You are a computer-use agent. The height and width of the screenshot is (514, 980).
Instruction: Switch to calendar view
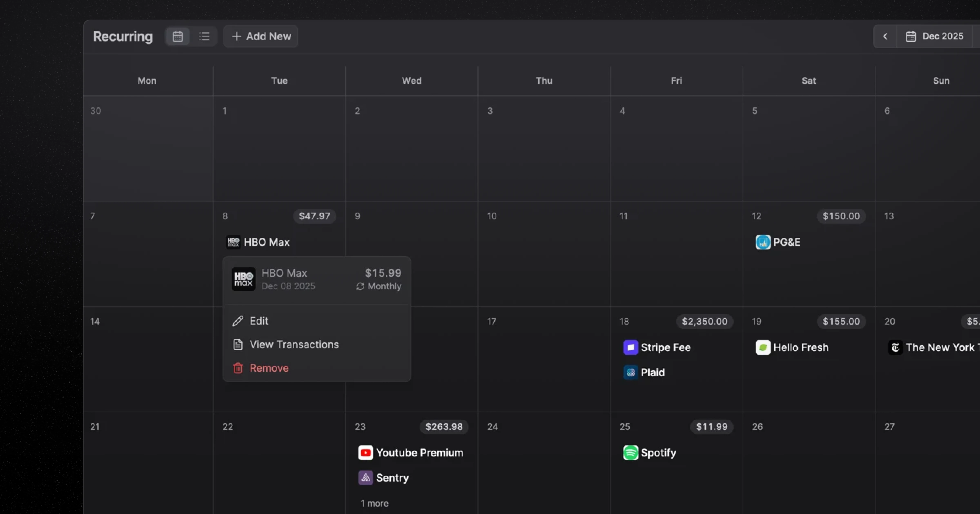point(178,36)
